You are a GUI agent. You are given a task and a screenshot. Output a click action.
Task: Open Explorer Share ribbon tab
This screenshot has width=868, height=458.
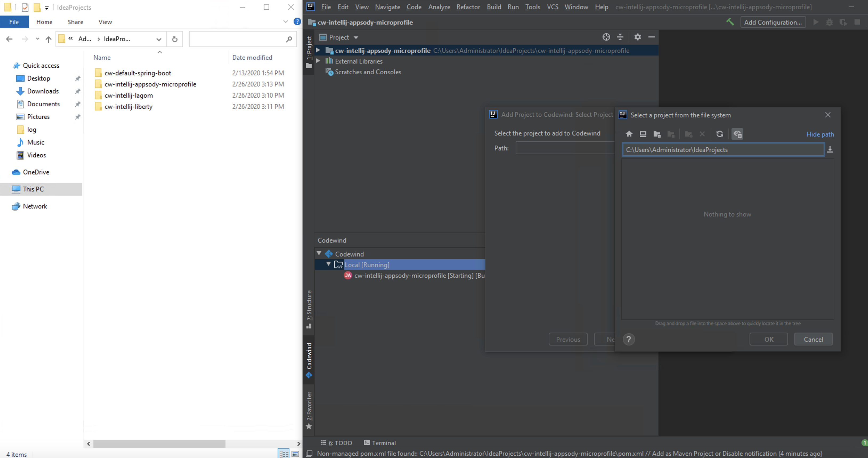coord(75,22)
